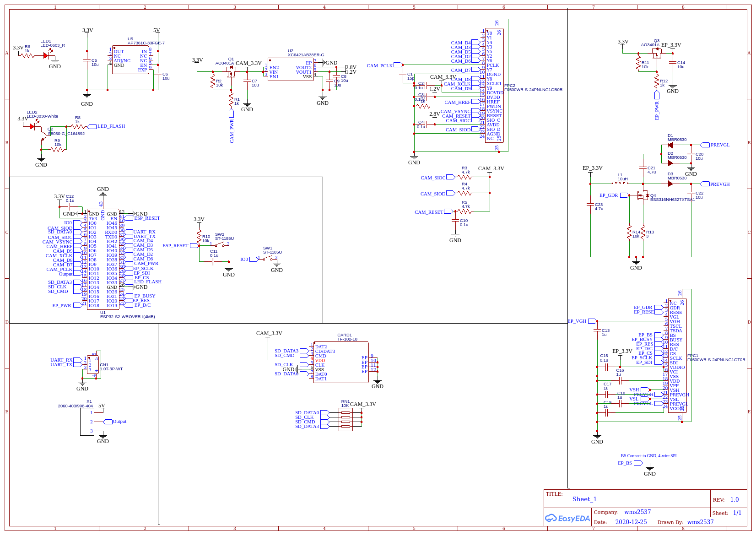Click the Company 'wms2537' text

point(637,512)
